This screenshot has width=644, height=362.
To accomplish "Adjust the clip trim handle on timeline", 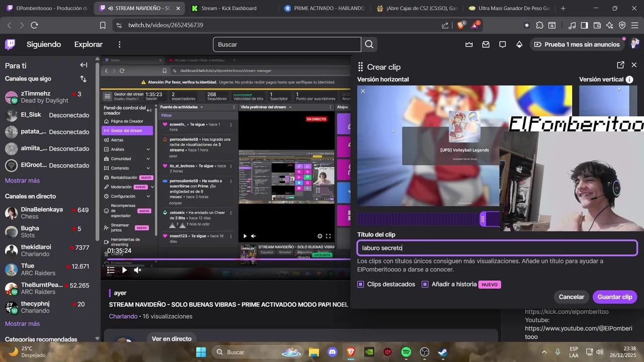I will click(482, 219).
